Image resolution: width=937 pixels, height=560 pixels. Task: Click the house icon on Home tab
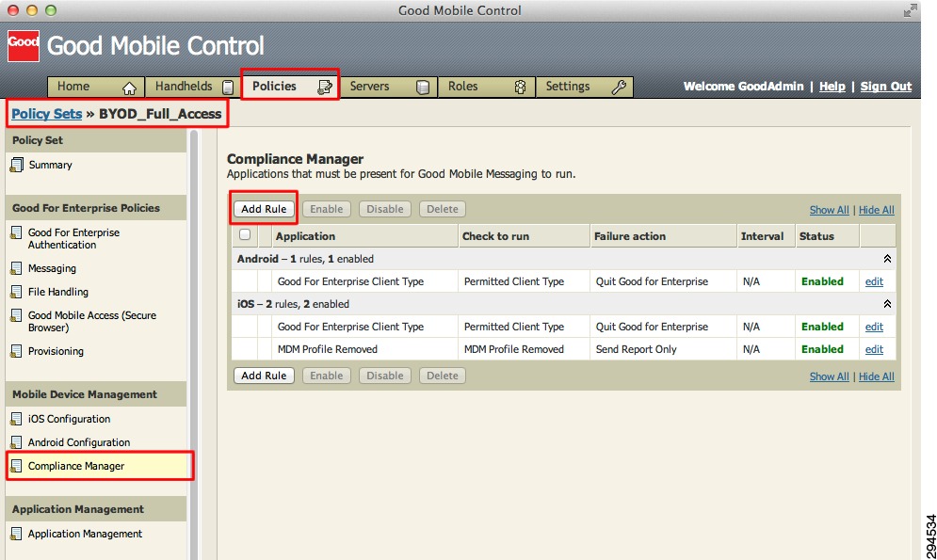coord(129,88)
